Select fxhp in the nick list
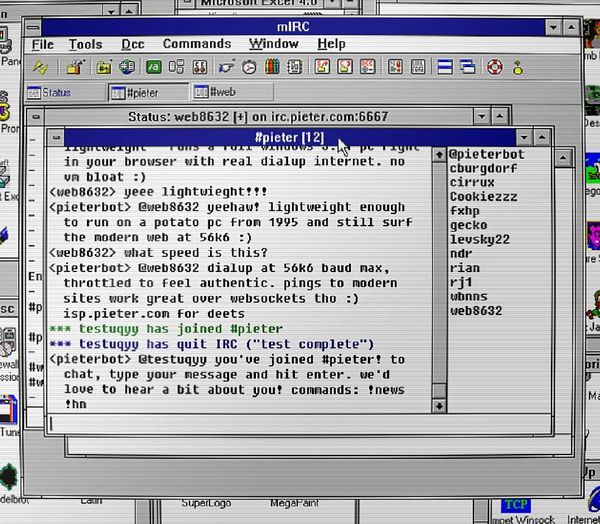This screenshot has height=524, width=600. pos(465,211)
